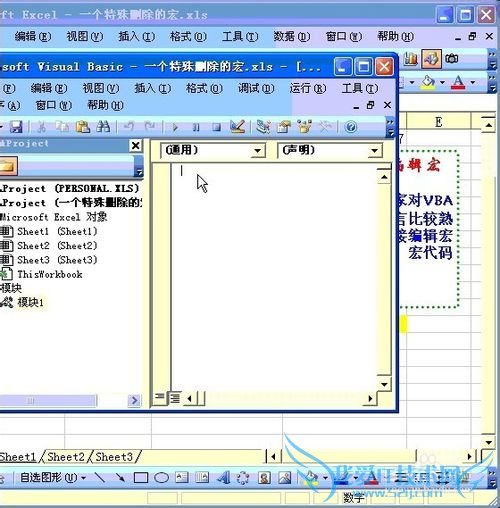
Task: Pause execution with the Break icon
Action: tap(196, 127)
